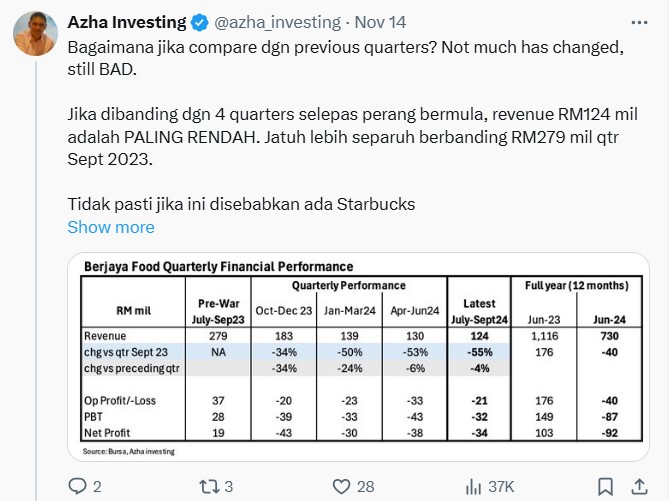
Task: Bookmark this tweet
Action: (605, 486)
